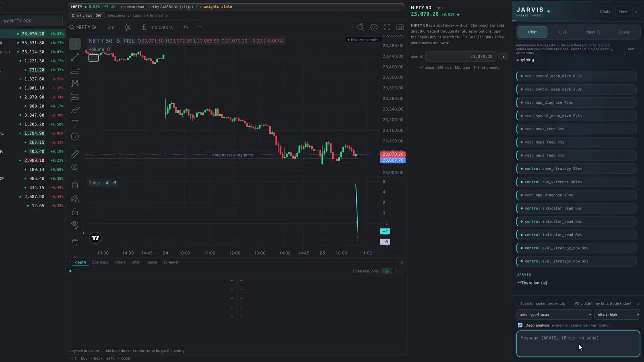Close the JARVIS copilot panel
644x362 pixels.
click(636, 12)
